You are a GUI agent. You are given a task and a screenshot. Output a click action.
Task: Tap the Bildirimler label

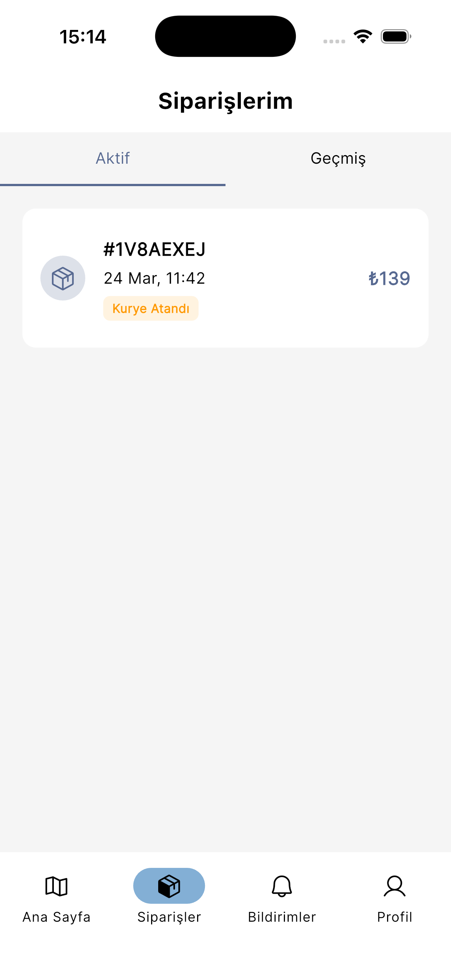282,917
